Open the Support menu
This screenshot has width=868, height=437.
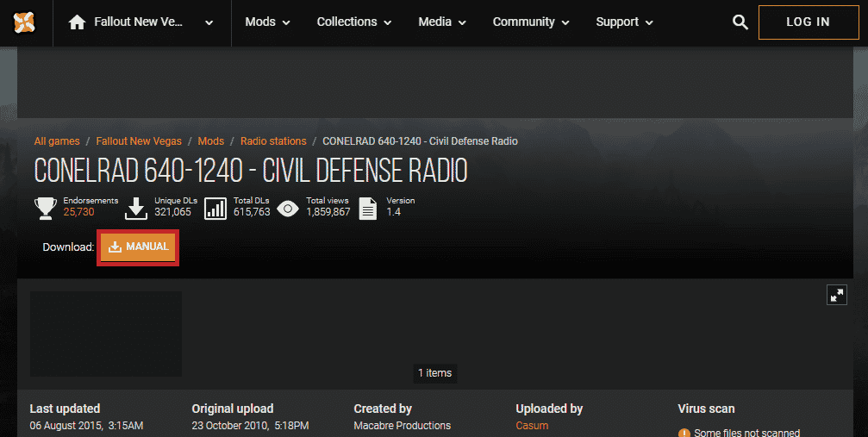(x=624, y=22)
